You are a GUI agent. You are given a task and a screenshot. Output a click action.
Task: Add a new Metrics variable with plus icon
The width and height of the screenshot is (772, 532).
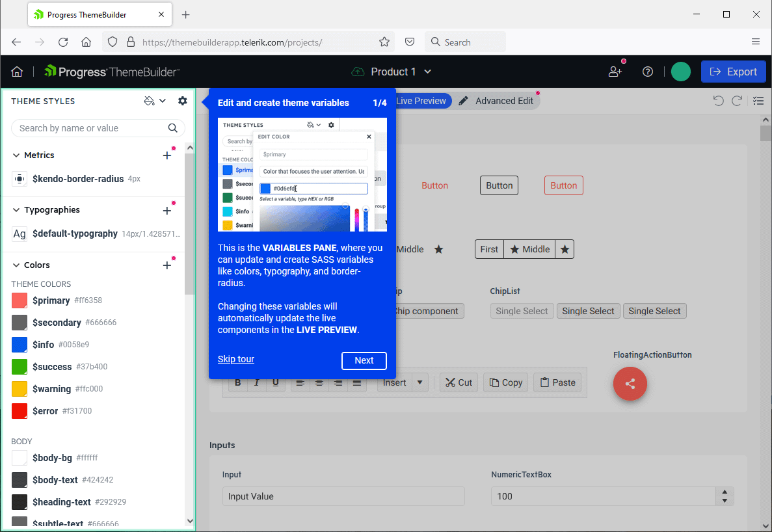click(x=166, y=155)
